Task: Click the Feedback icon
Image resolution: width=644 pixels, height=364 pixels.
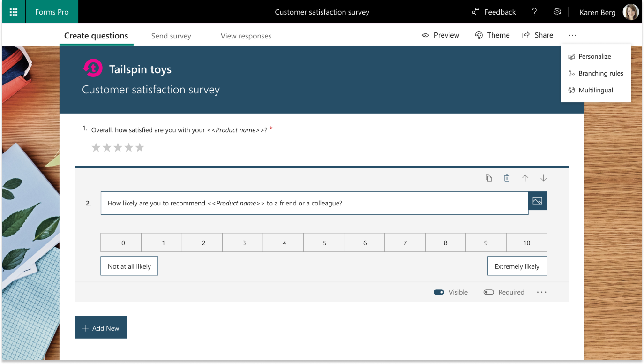Action: coord(475,12)
